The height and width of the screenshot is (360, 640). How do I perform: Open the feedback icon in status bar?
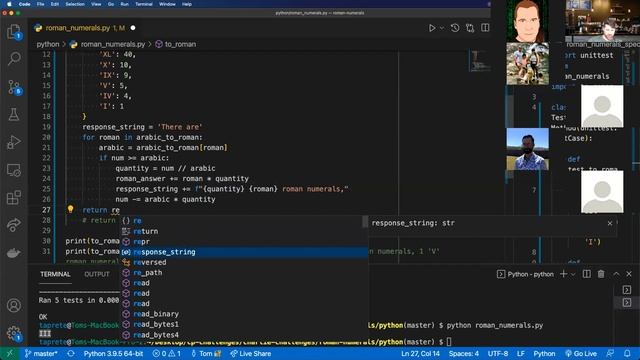coord(610,353)
